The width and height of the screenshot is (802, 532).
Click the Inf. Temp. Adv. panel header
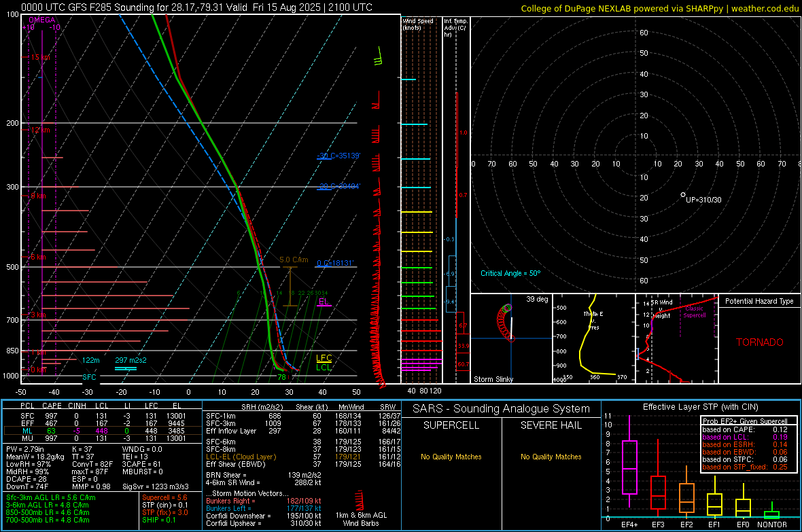pyautogui.click(x=455, y=28)
